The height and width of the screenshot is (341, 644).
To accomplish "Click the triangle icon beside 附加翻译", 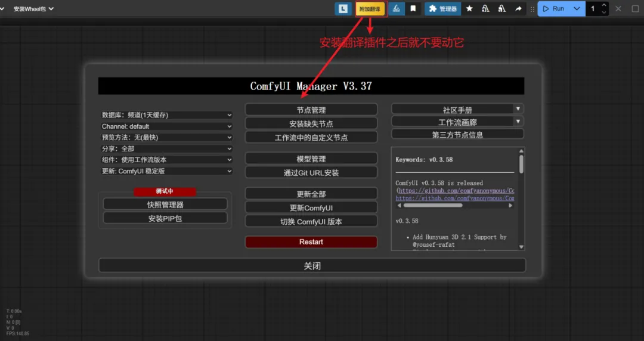I will pyautogui.click(x=397, y=8).
